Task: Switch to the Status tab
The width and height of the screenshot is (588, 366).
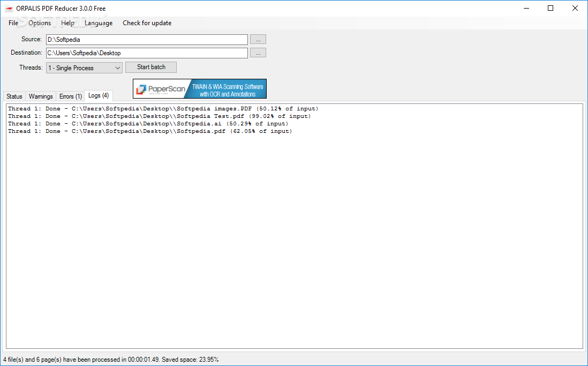Action: click(x=14, y=96)
